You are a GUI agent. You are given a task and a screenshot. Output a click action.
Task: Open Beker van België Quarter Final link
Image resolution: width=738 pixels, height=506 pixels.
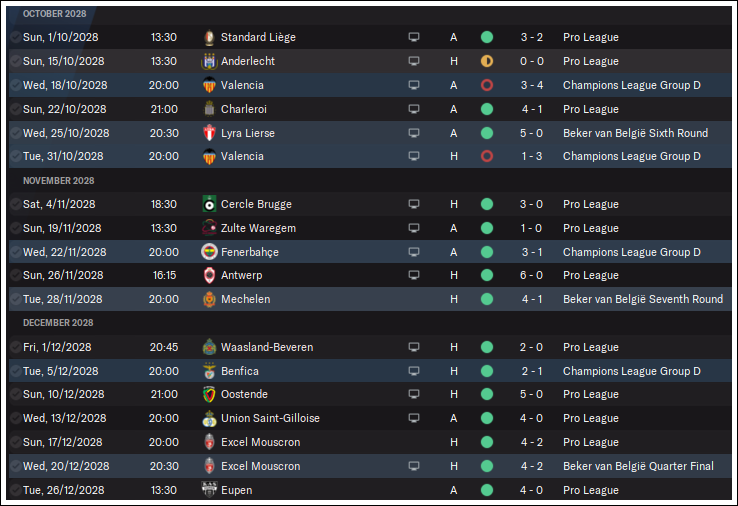tap(638, 466)
